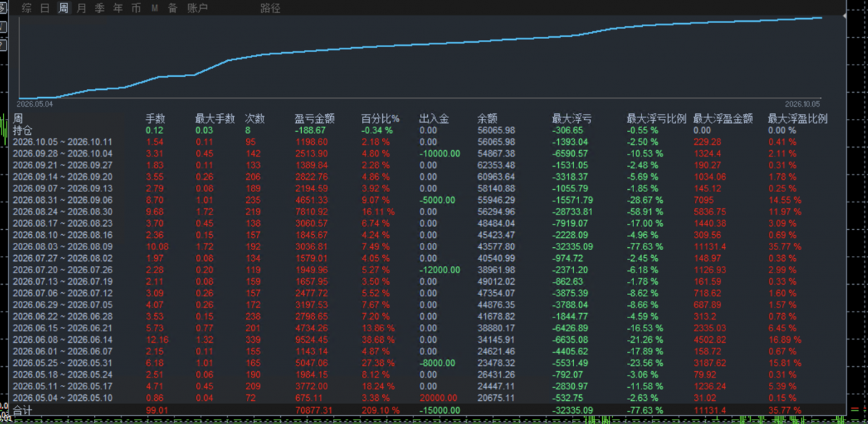Open the 路径 path tab
868x424 pixels.
(271, 8)
